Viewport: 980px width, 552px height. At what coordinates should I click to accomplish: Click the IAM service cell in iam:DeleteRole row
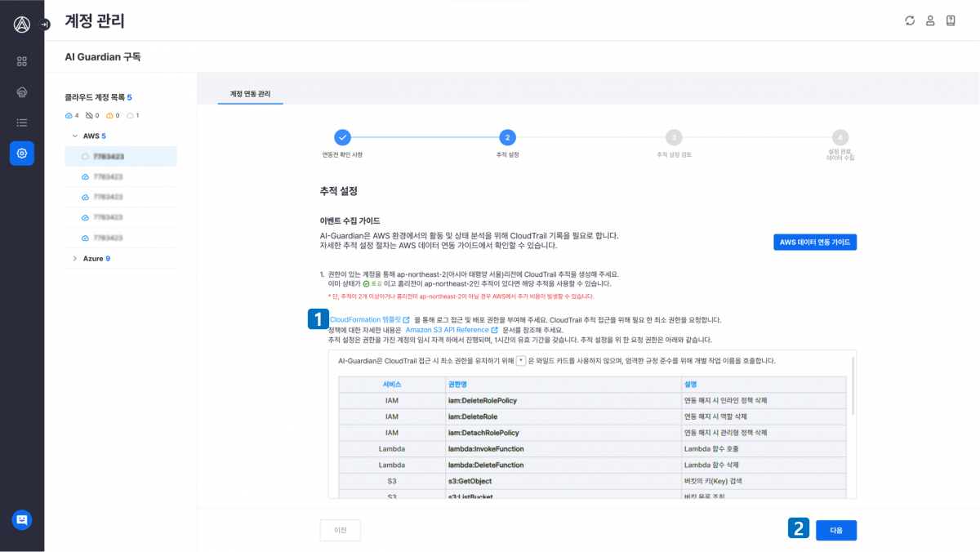click(x=392, y=416)
